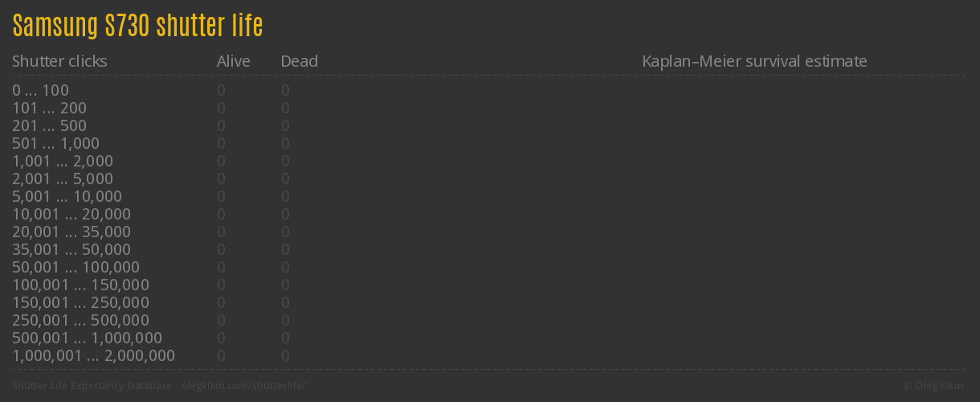Viewport: 980px width, 402px height.
Task: Click the 150,001 … 250,000 range label
Action: (x=80, y=302)
